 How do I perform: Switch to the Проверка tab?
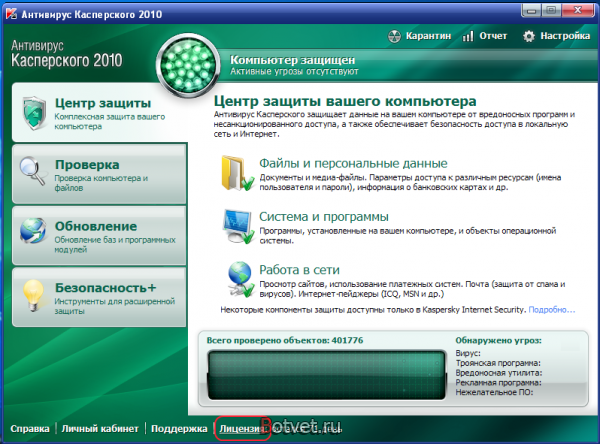tap(99, 174)
